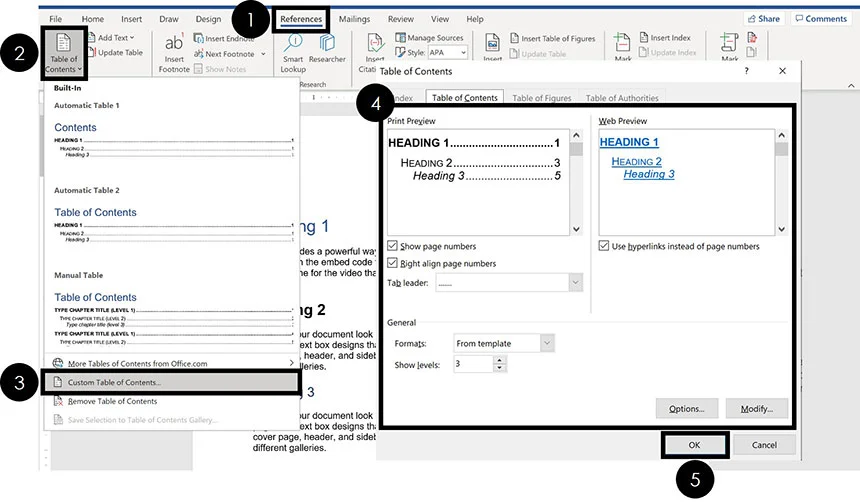860x502 pixels.
Task: Open the Help ribbon tab
Action: 475,19
